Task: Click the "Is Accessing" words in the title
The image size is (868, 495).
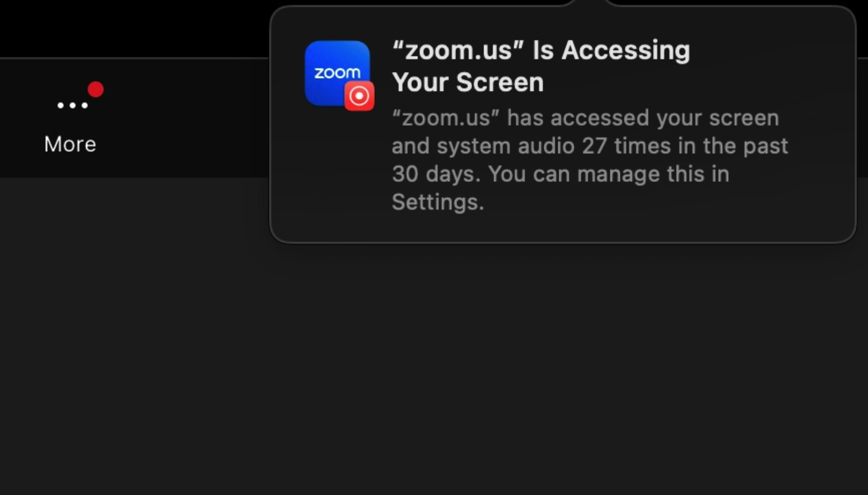Action: tap(611, 51)
